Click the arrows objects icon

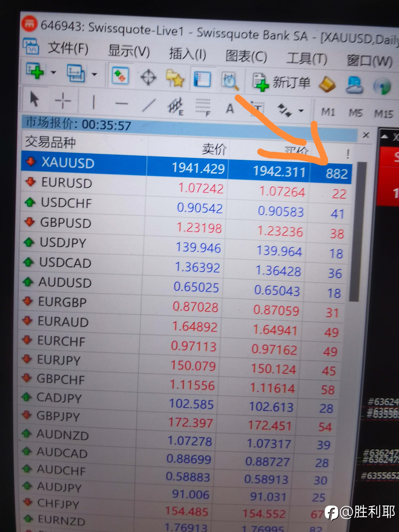coord(284,110)
